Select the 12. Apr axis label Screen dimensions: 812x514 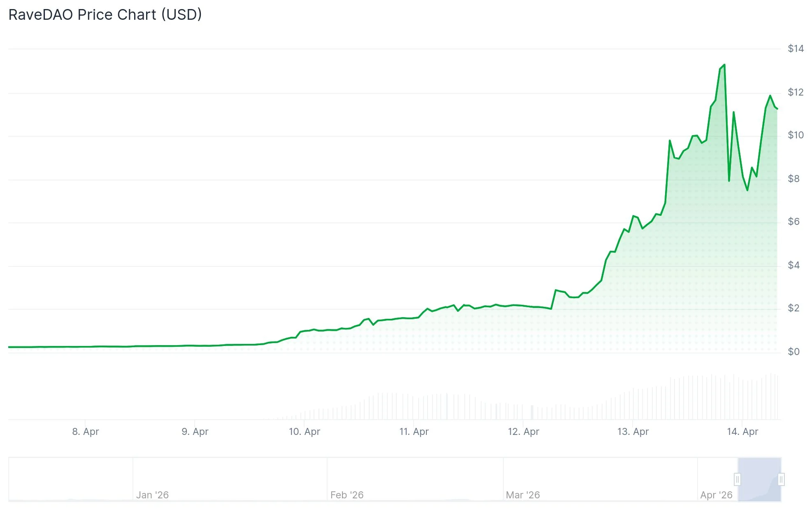[524, 432]
